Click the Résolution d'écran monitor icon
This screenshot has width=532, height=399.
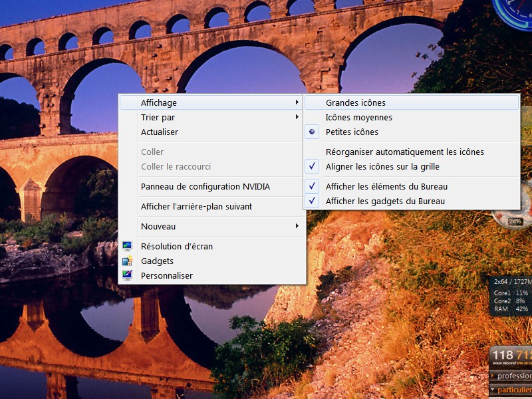pos(127,246)
